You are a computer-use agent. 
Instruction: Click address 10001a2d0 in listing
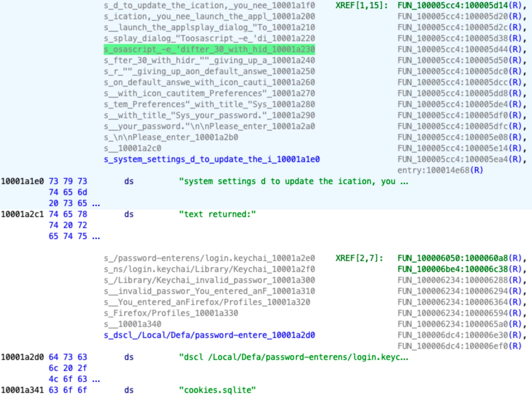22,357
